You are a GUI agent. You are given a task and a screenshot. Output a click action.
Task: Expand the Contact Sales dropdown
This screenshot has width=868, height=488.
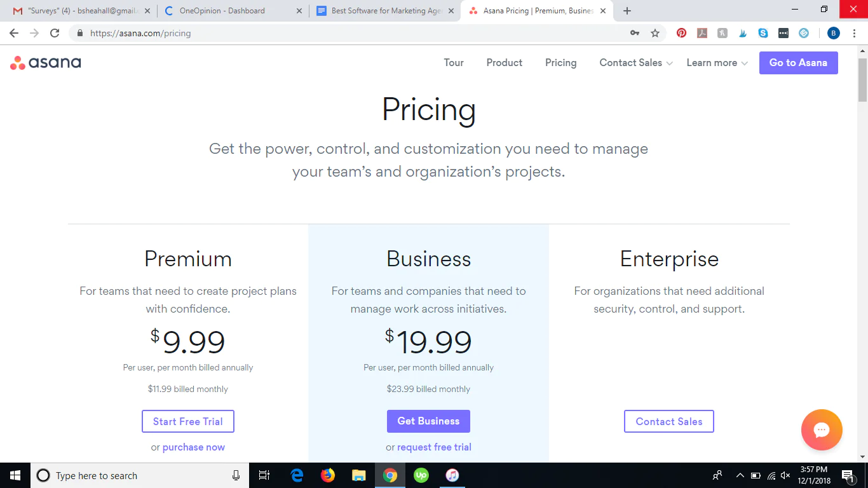pos(636,62)
